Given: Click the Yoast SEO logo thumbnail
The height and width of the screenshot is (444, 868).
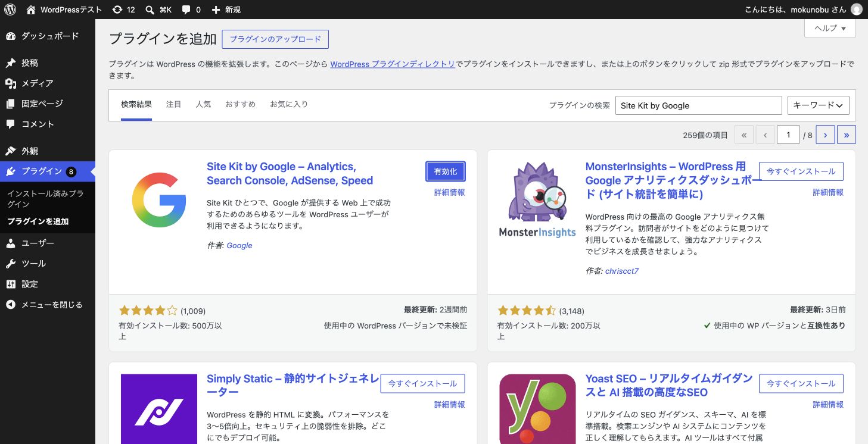Looking at the screenshot, I should click(x=537, y=409).
